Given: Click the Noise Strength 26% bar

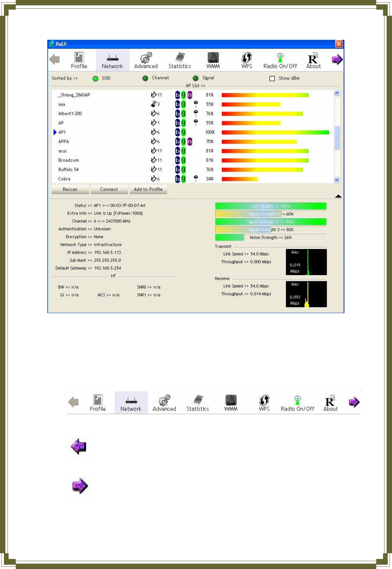Looking at the screenshot, I should [271, 238].
